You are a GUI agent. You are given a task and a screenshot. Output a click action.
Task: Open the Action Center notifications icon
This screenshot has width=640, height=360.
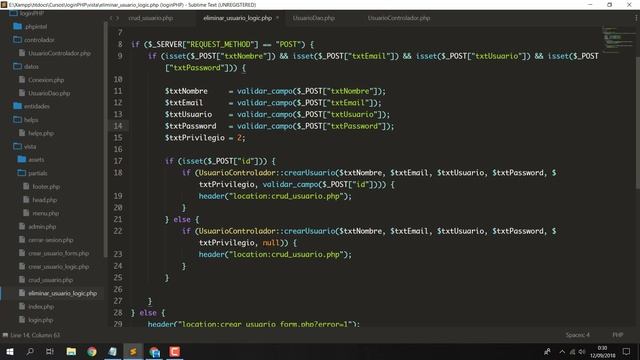[x=627, y=351]
